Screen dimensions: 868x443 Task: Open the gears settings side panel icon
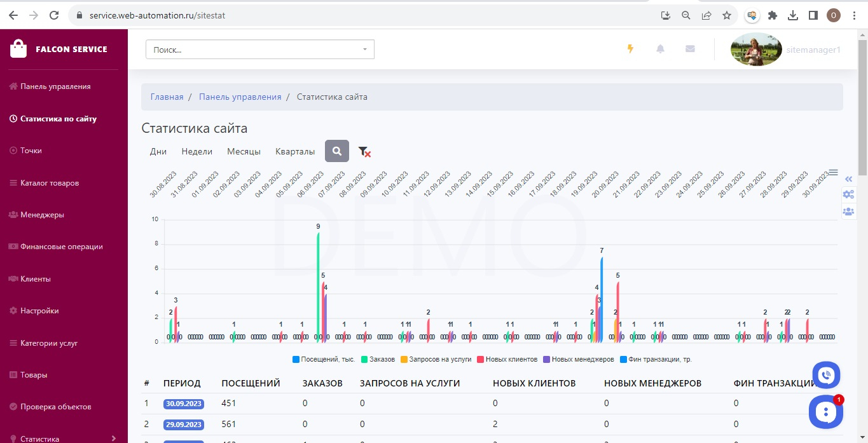[848, 194]
